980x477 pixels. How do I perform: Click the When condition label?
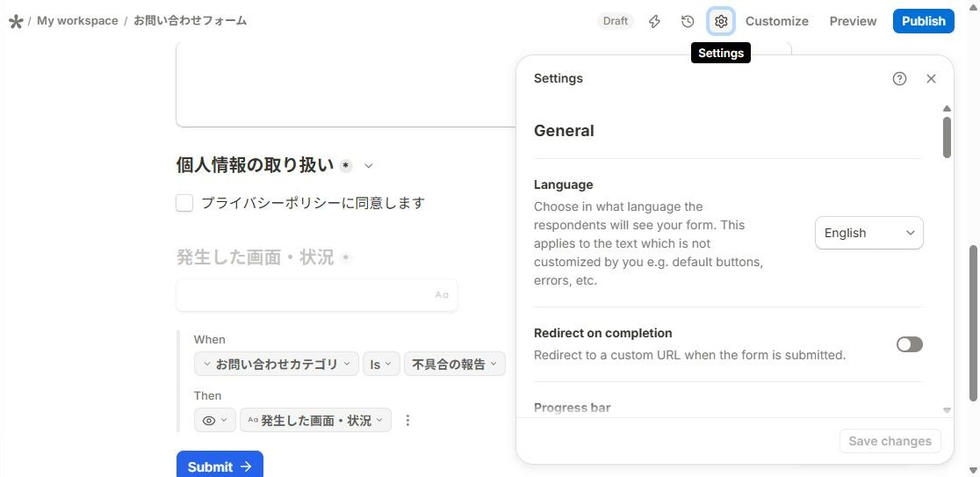tap(209, 339)
